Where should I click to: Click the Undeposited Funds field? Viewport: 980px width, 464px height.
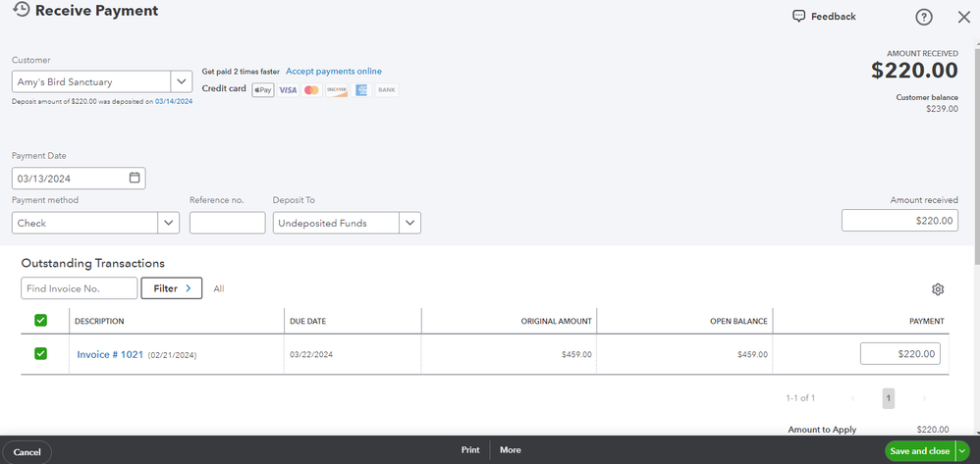(336, 223)
